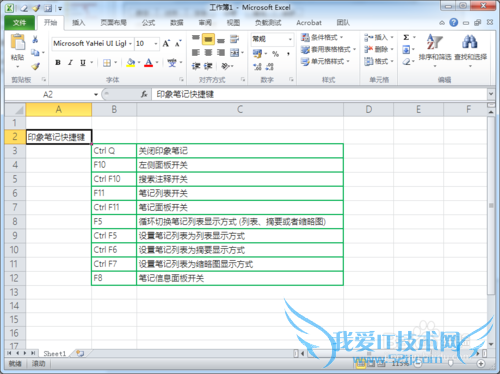Open Find and Select binoculars
Viewport: 500px width, 374px height.
pos(470,50)
